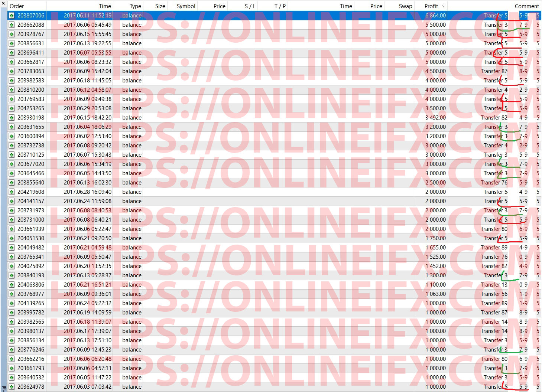The image size is (542, 392).
Task: Click order number 204025892
Action: (x=31, y=266)
